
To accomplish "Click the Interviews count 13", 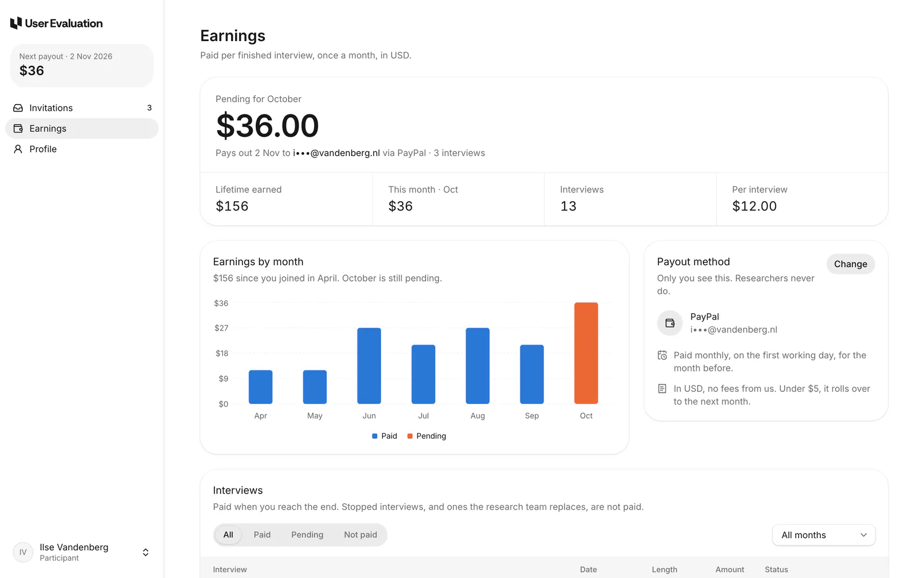I will [x=568, y=206].
